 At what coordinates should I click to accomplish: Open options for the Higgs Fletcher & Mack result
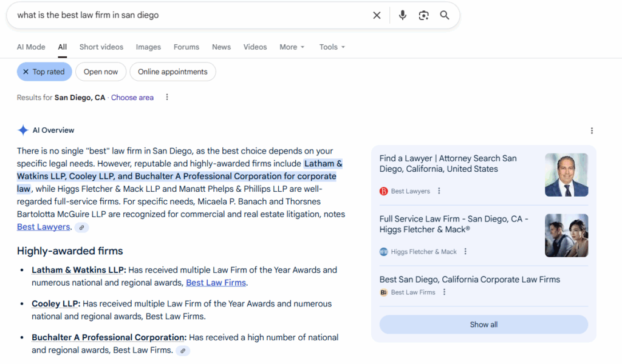[465, 251]
